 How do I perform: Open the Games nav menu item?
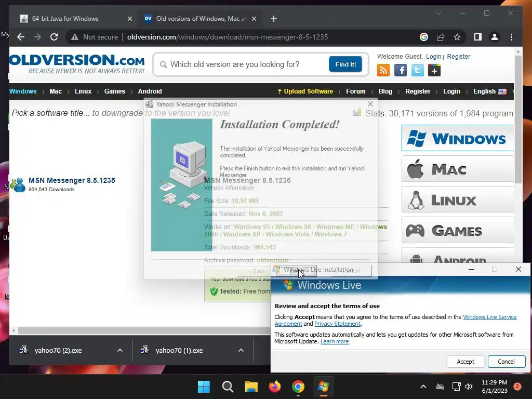click(115, 91)
